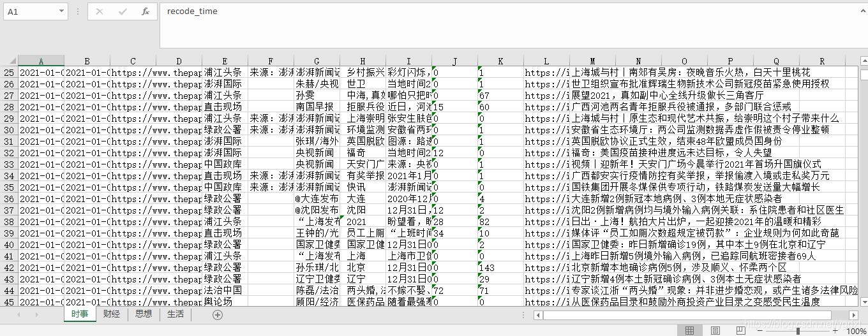Open the 时事 sheet tab
This screenshot has height=336, width=868.
pyautogui.click(x=80, y=314)
